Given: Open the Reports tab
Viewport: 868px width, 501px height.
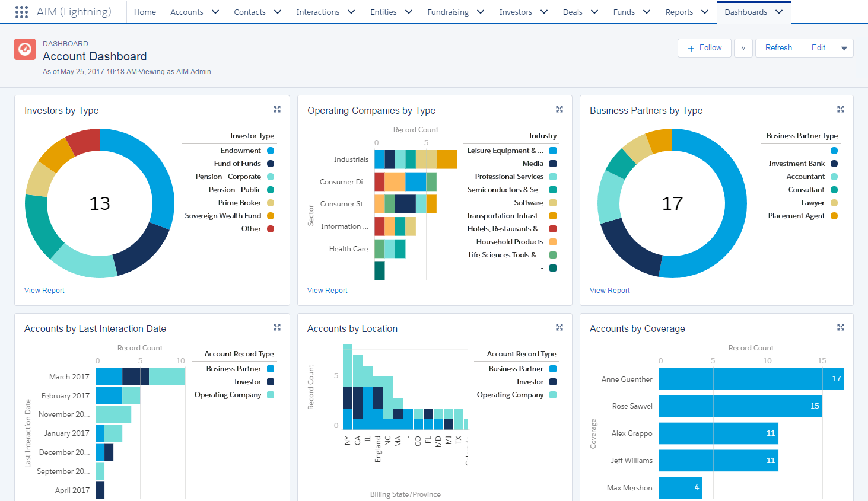Looking at the screenshot, I should 679,12.
